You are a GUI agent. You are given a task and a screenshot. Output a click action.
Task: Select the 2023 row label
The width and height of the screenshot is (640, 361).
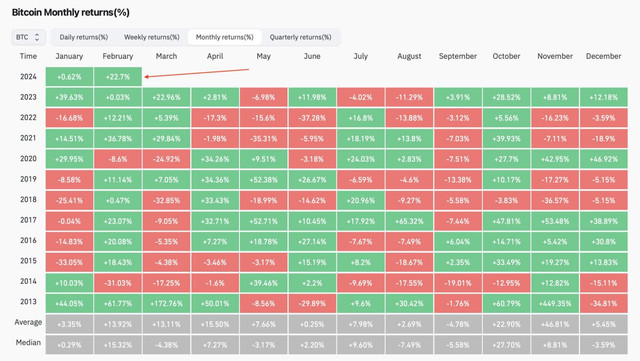click(28, 97)
